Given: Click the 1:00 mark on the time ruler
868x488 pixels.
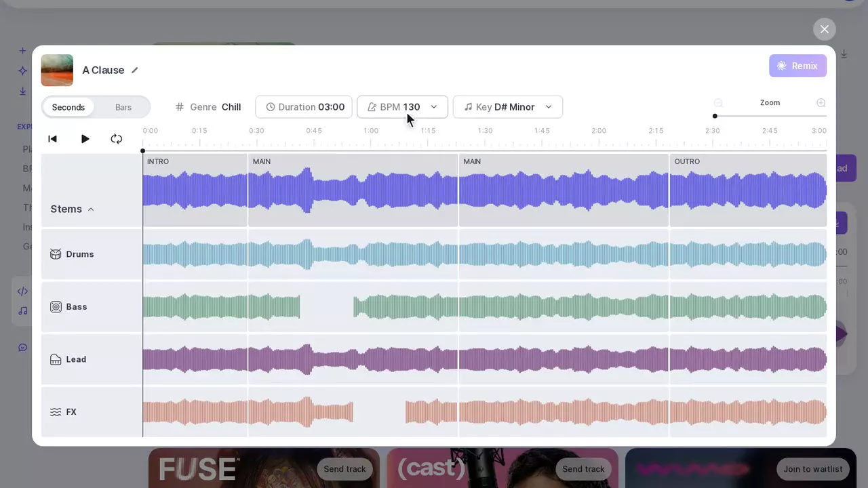Looking at the screenshot, I should pyautogui.click(x=371, y=130).
